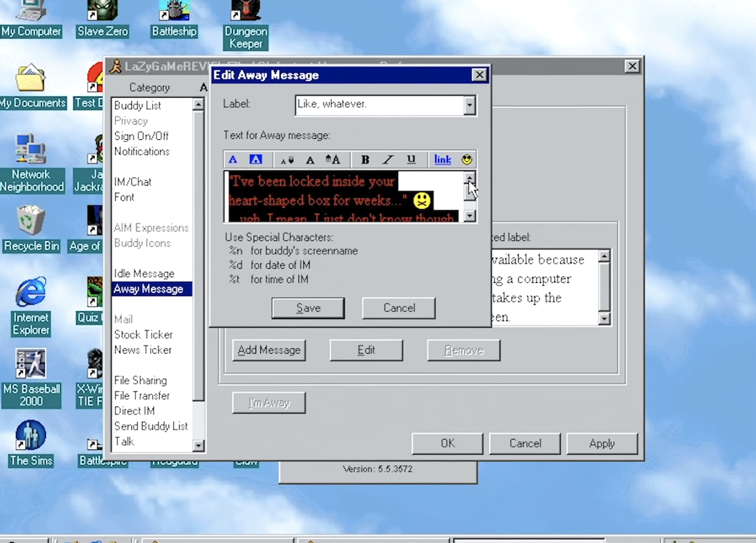The height and width of the screenshot is (543, 756).
Task: Select Stock Ticker category
Action: point(143,335)
